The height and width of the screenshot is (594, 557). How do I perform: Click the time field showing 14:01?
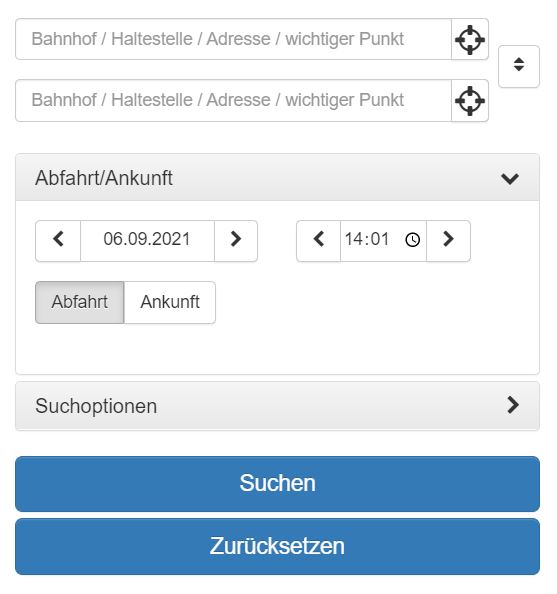pos(383,241)
